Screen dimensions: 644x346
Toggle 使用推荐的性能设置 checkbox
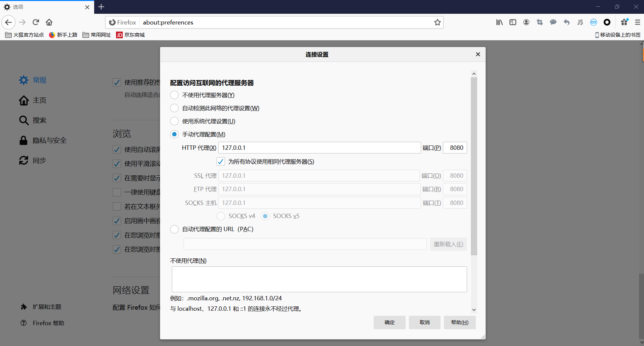click(x=117, y=82)
